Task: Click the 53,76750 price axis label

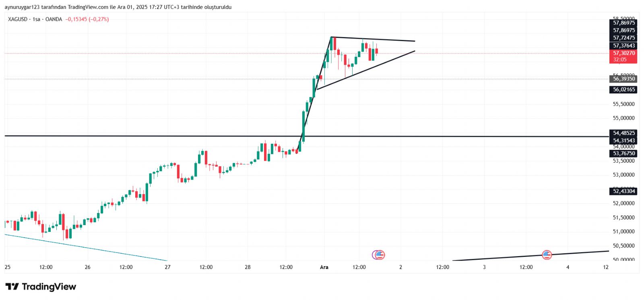Action: [623, 153]
